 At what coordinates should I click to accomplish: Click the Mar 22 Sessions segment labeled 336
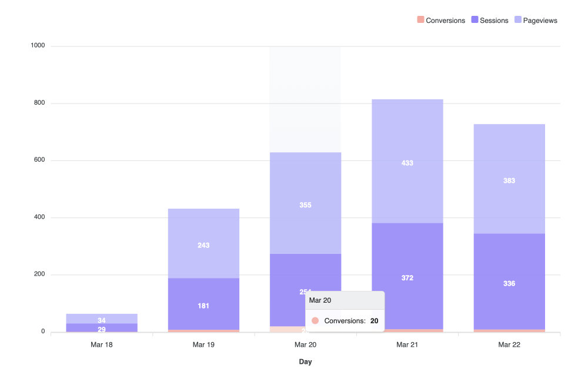tap(509, 282)
